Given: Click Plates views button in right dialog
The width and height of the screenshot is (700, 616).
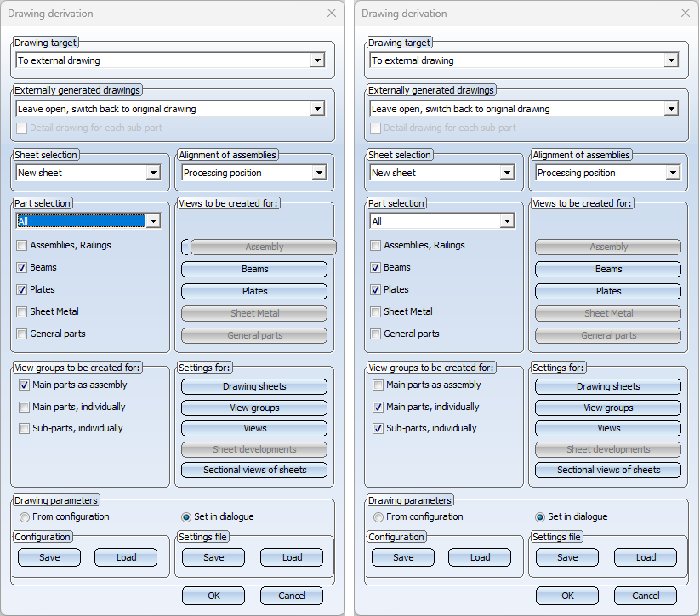Looking at the screenshot, I should coord(608,291).
